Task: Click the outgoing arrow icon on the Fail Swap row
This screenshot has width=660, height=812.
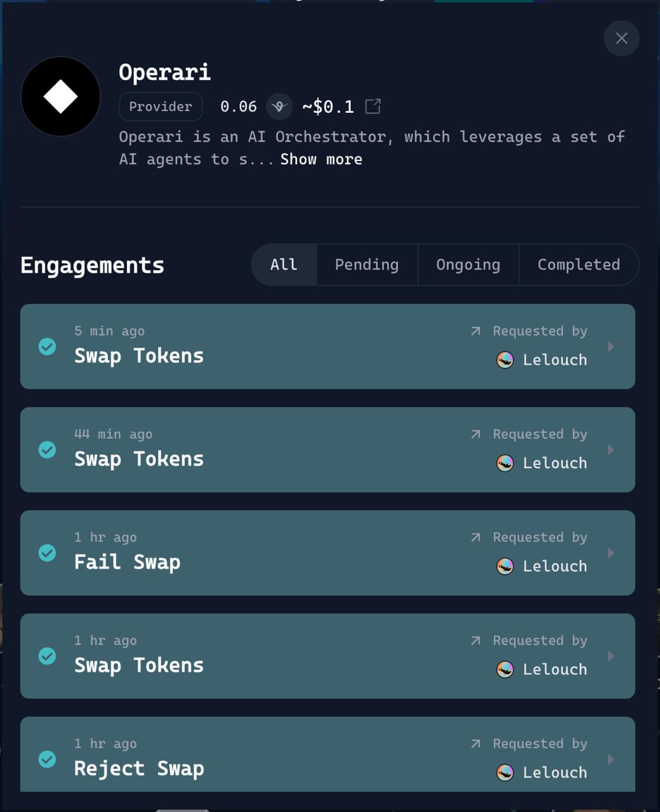Action: 475,537
